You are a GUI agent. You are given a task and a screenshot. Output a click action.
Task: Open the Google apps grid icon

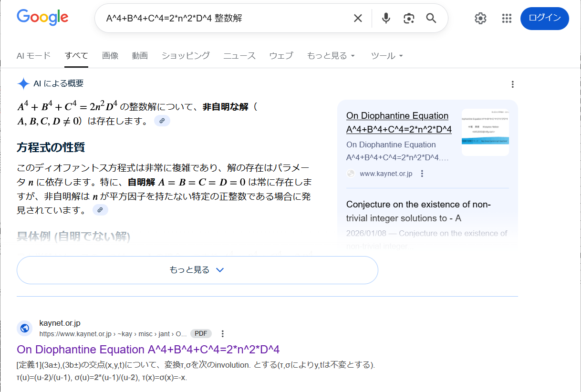507,18
